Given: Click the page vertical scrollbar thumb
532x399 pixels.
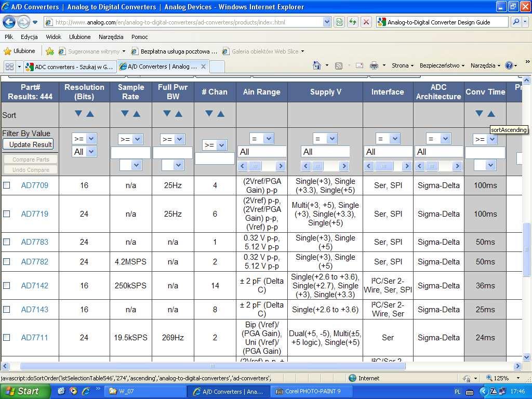Looking at the screenshot, I should 527,249.
